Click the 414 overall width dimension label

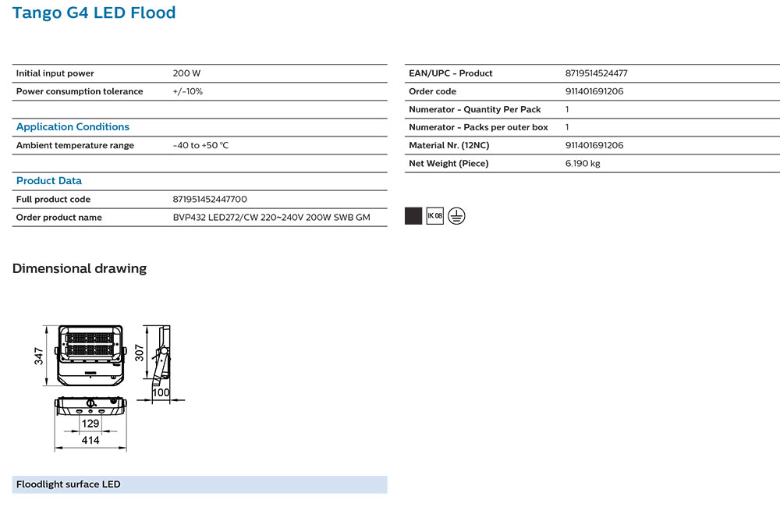(x=90, y=441)
